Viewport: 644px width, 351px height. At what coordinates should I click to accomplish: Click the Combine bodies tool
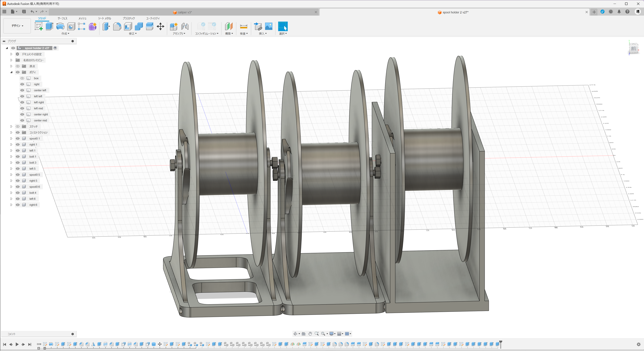coord(139,26)
